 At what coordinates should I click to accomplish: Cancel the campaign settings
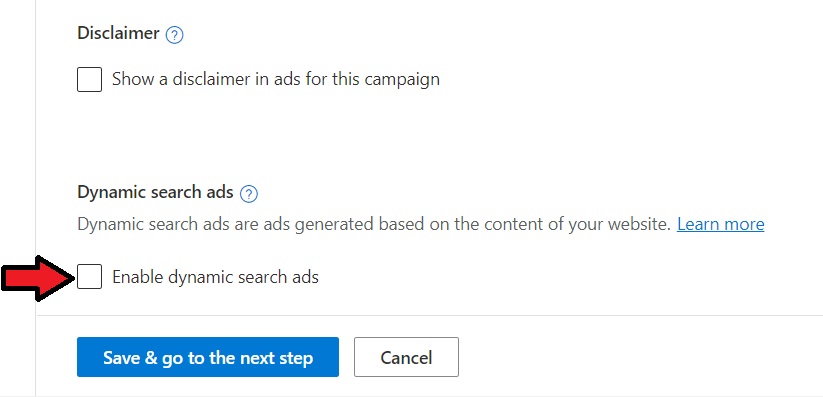pos(406,357)
